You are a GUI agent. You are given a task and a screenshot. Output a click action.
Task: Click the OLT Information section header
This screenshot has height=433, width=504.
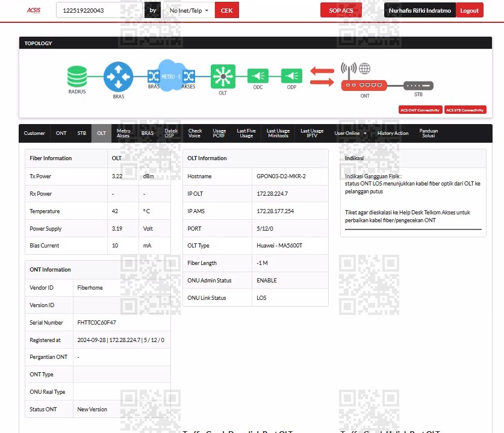pos(255,158)
